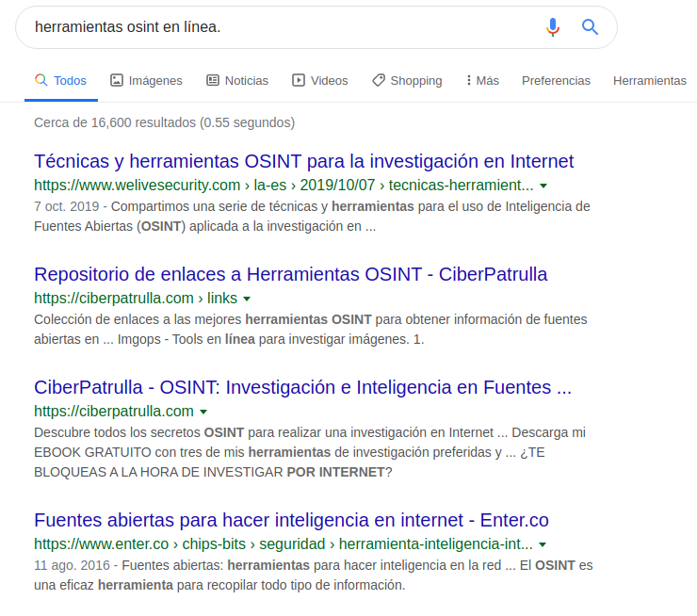The height and width of the screenshot is (616, 697).
Task: Click the Imágenes picture icon
Action: tap(117, 80)
